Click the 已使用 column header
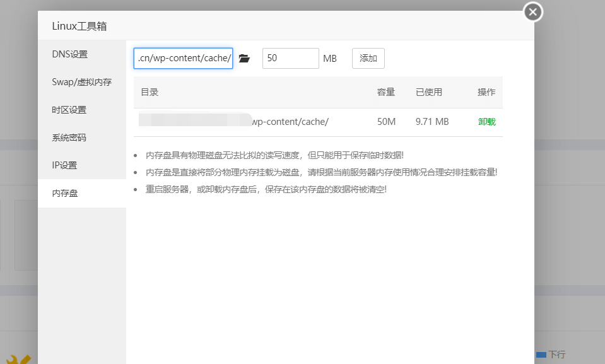605x364 pixels. click(429, 92)
